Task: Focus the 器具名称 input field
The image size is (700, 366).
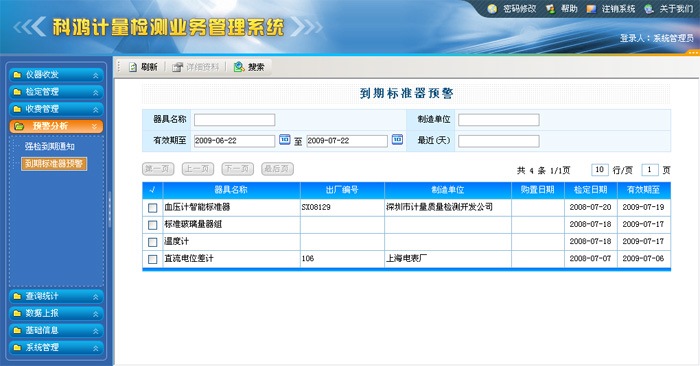Action: 234,120
